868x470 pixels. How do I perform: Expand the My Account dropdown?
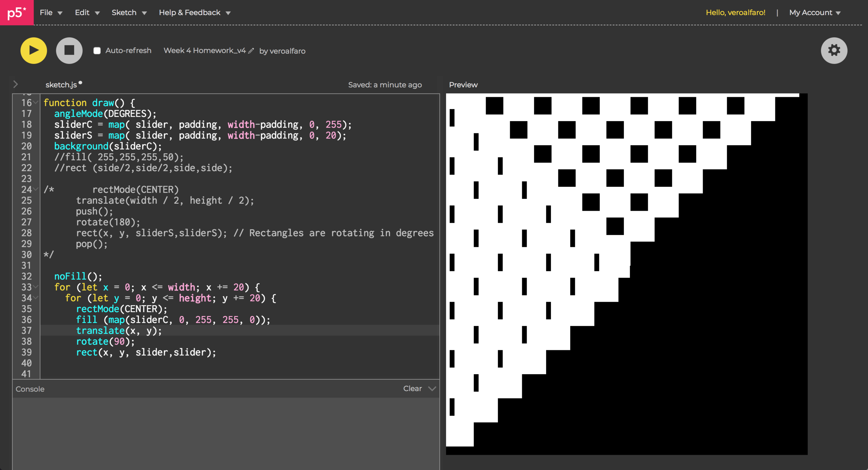click(815, 12)
